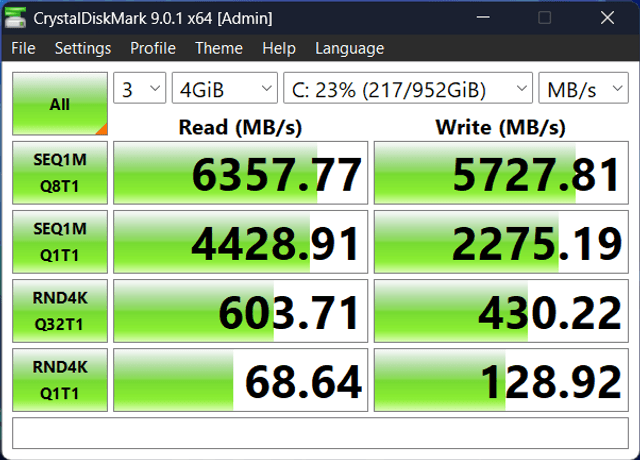
Task: Run the RND4K Q32T1 test
Action: click(x=60, y=311)
